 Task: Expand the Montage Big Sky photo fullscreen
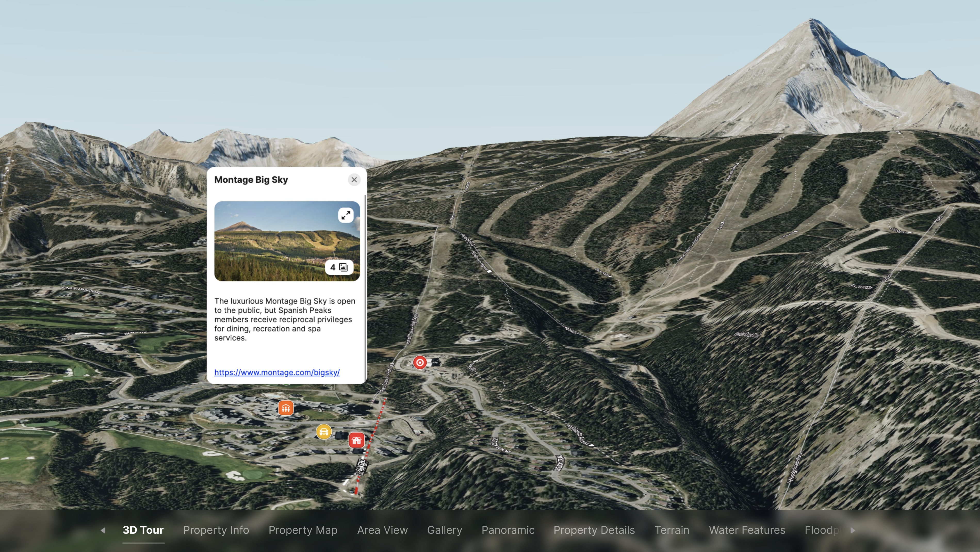[346, 215]
